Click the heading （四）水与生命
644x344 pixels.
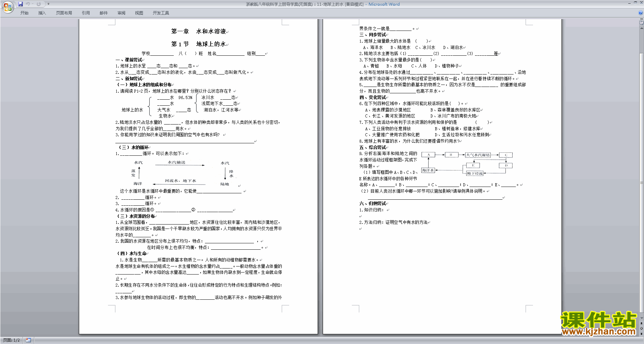(x=131, y=253)
